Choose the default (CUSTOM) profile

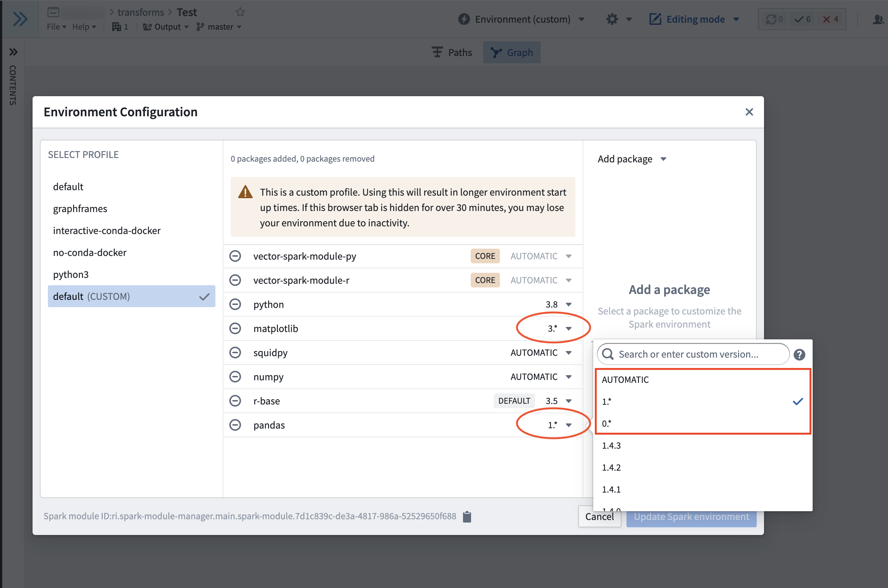pyautogui.click(x=131, y=296)
